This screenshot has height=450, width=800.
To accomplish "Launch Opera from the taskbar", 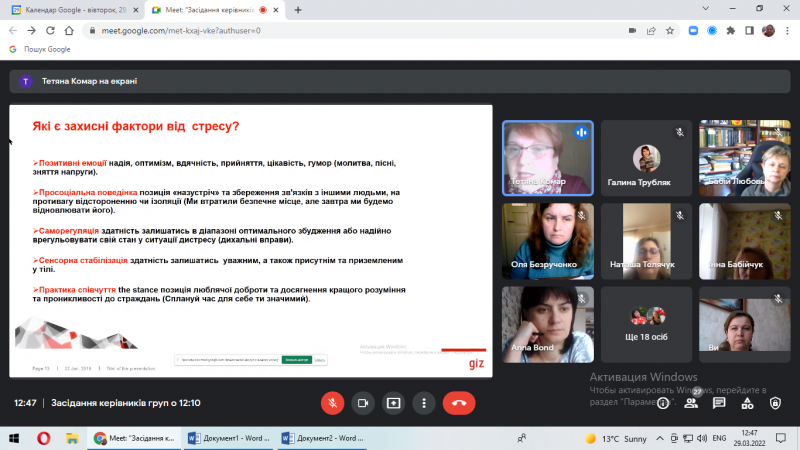I will pos(44,438).
